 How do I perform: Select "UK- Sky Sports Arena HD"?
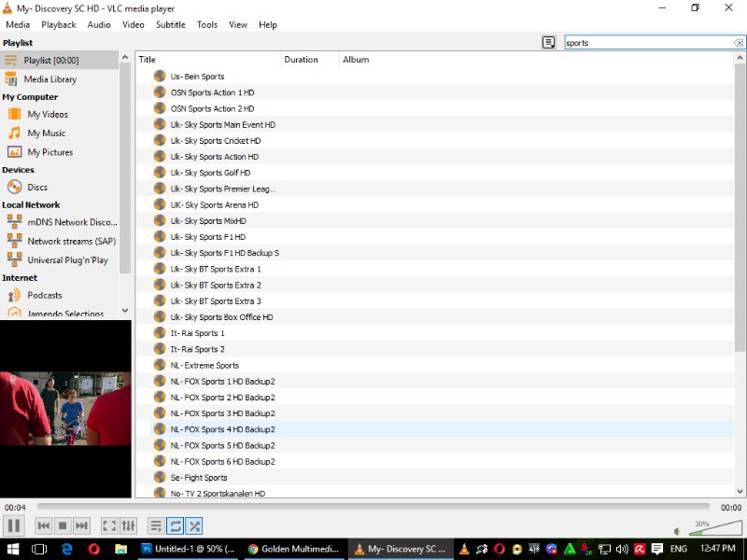434,205
